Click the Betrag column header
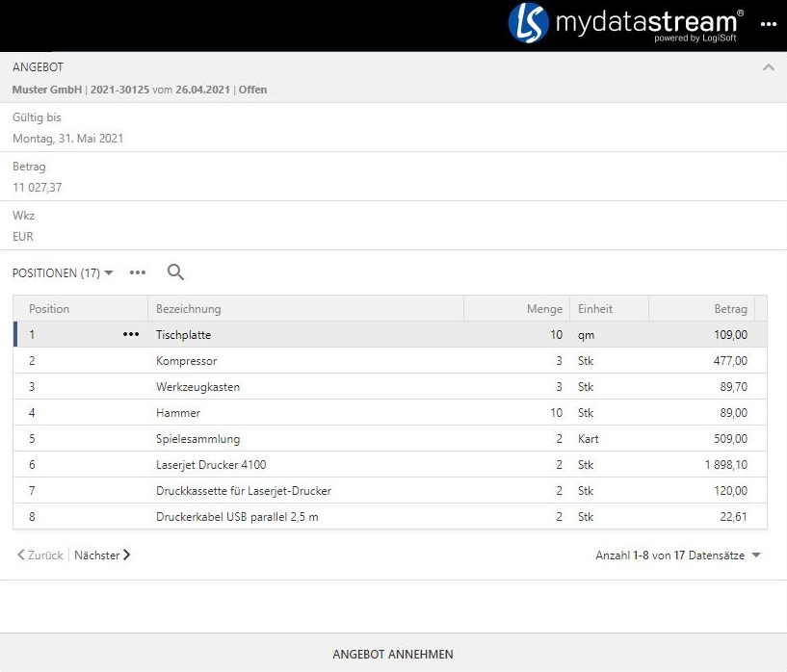This screenshot has height=672, width=787. point(730,309)
